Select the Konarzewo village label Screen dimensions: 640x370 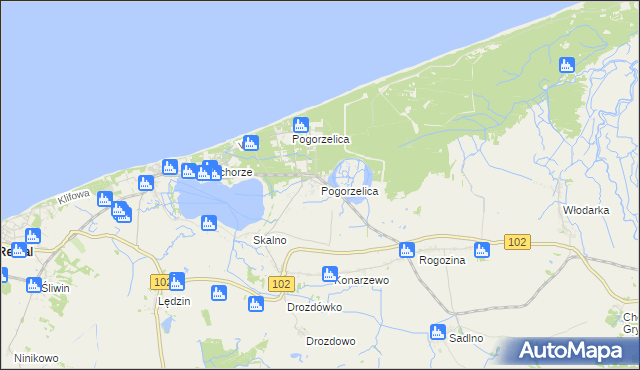pos(362,280)
